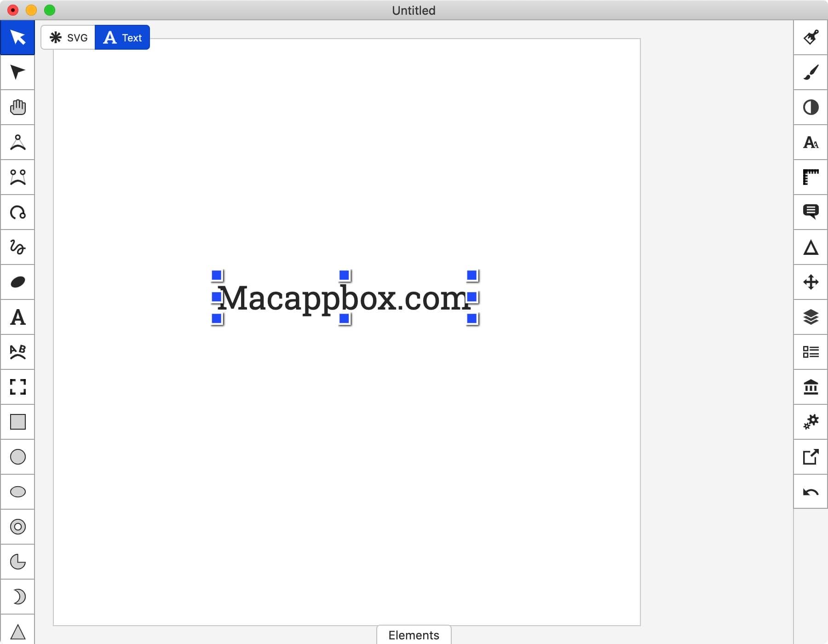Select the filled blob brush tool
This screenshot has width=828, height=644.
pos(17,282)
